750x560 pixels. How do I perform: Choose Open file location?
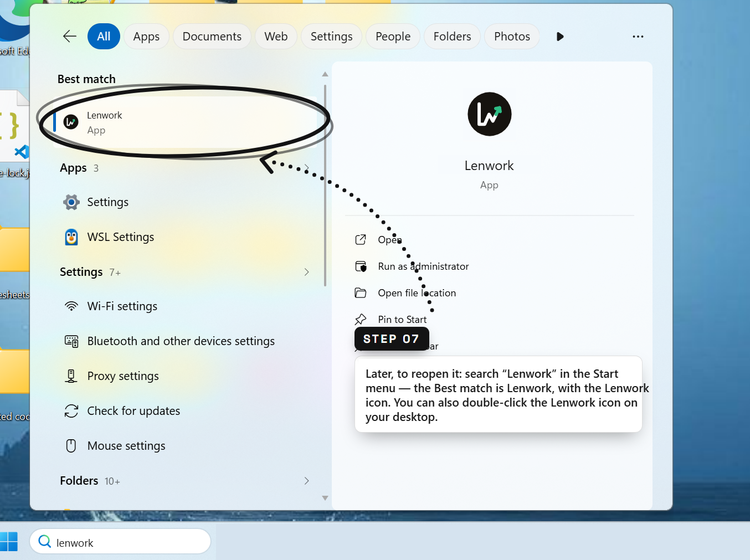coord(417,293)
